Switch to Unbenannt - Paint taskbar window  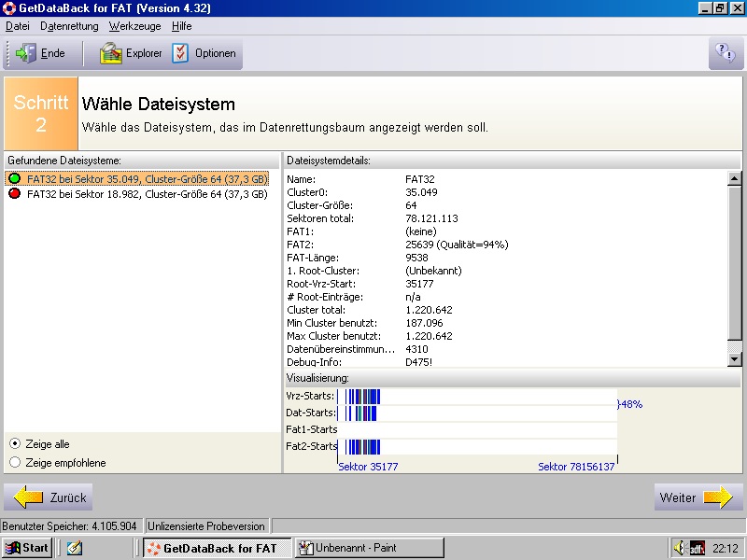(369, 548)
